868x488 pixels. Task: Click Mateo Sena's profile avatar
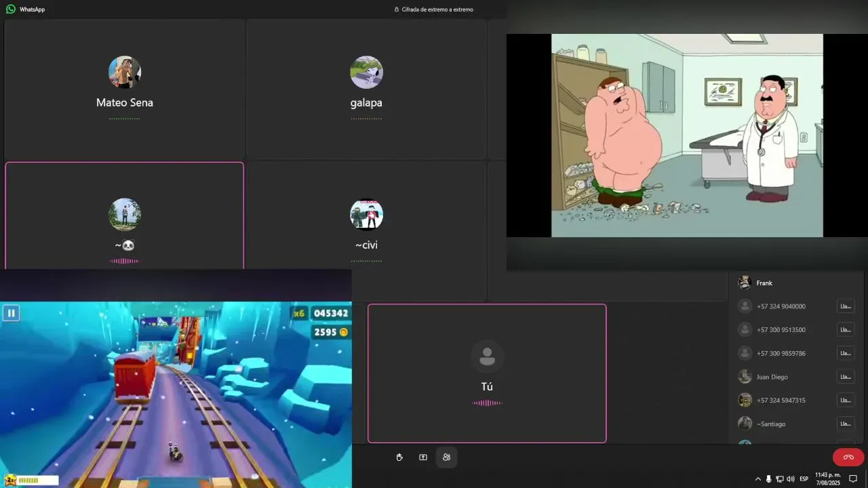(125, 72)
